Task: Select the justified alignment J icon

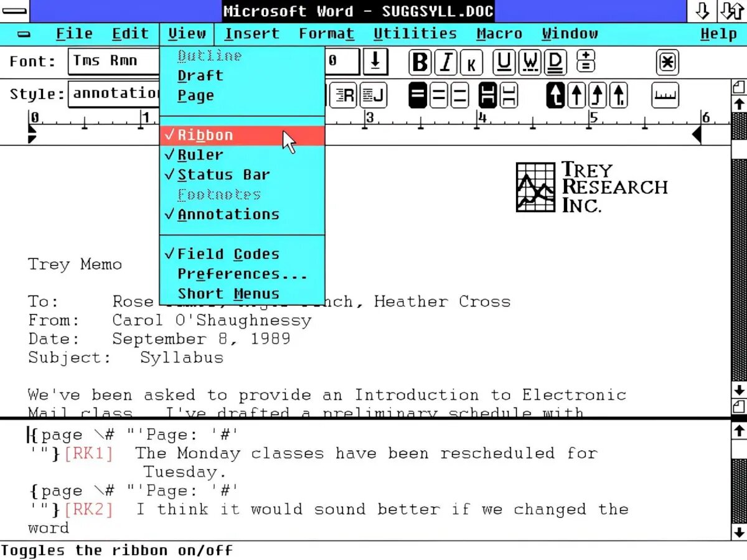Action: [374, 96]
